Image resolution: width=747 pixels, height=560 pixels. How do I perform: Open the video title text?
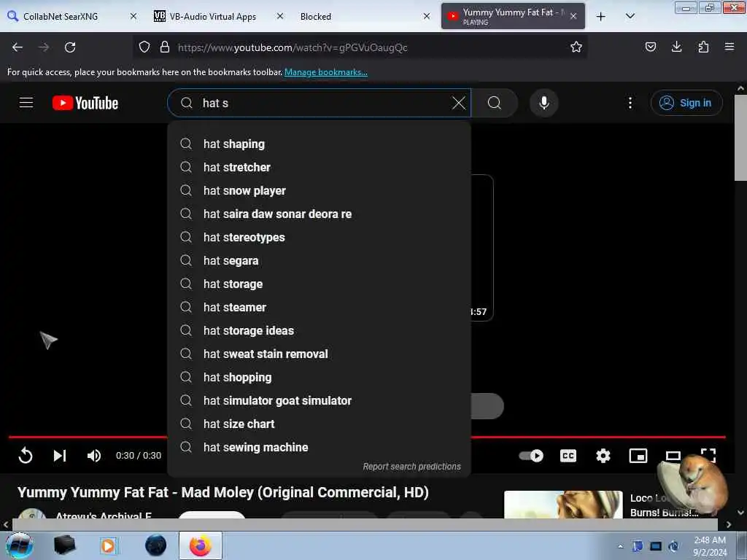pyautogui.click(x=223, y=492)
